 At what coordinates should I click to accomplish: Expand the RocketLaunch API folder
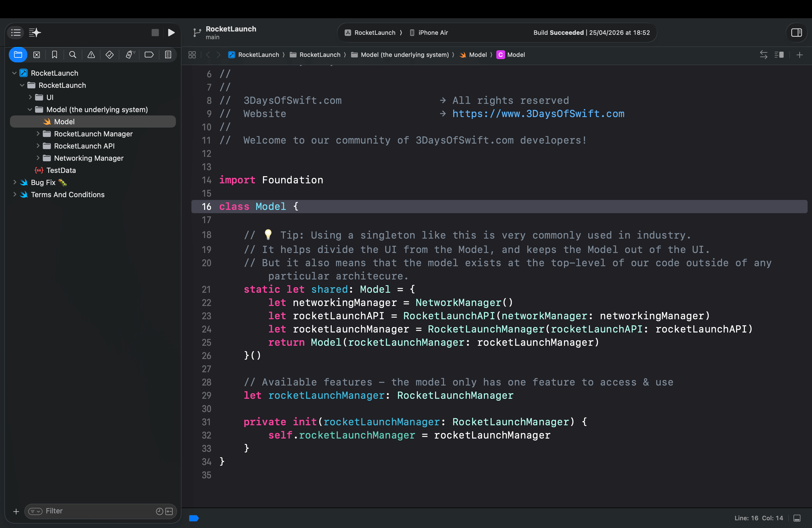point(38,146)
